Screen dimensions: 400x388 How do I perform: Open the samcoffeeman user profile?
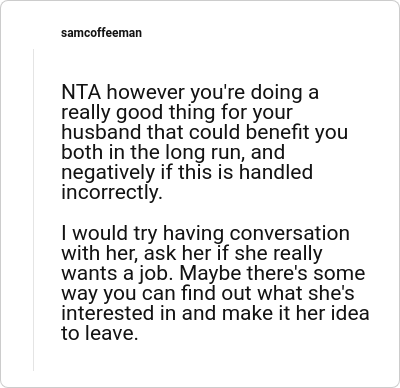(101, 33)
